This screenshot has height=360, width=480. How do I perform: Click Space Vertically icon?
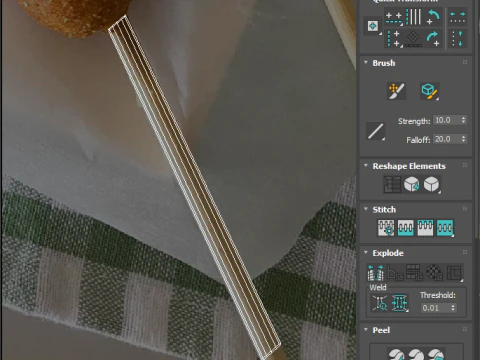pyautogui.click(x=457, y=39)
